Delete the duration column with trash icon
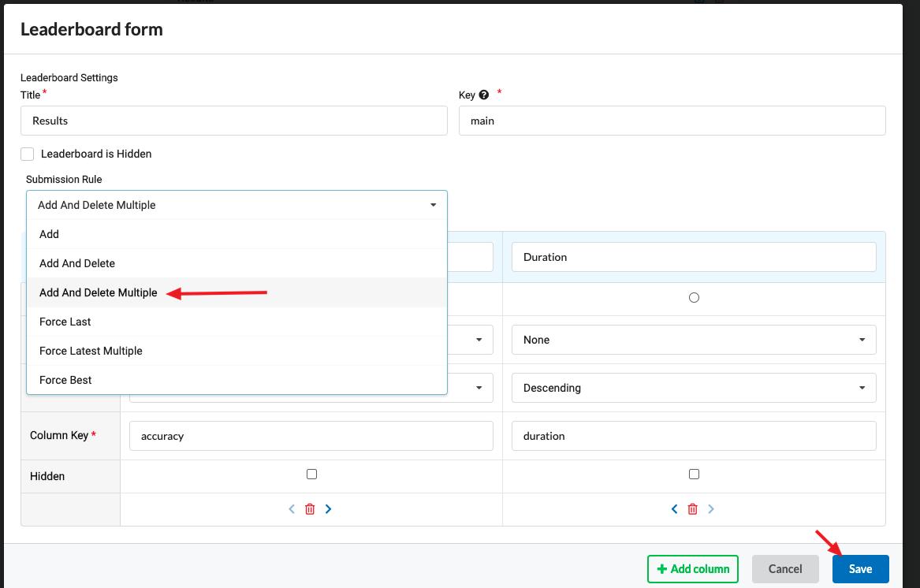The image size is (920, 588). (693, 509)
